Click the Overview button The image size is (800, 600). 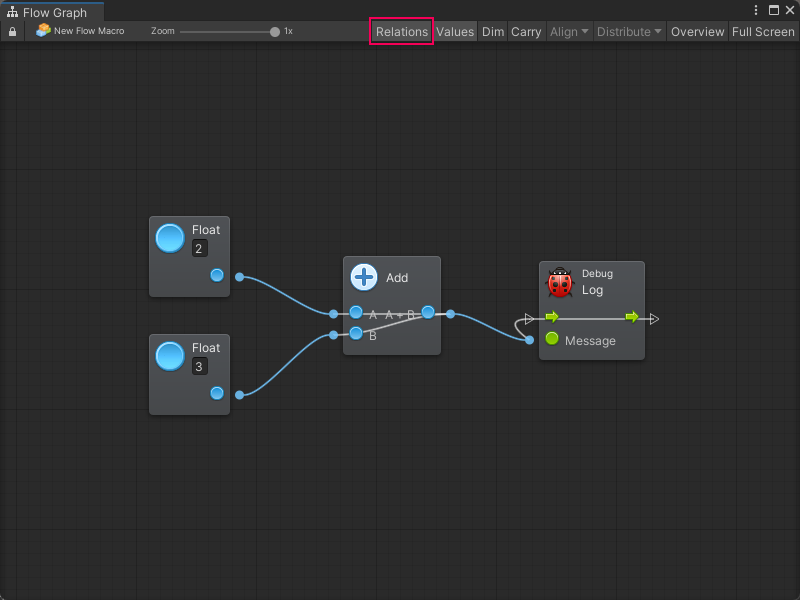click(x=697, y=32)
